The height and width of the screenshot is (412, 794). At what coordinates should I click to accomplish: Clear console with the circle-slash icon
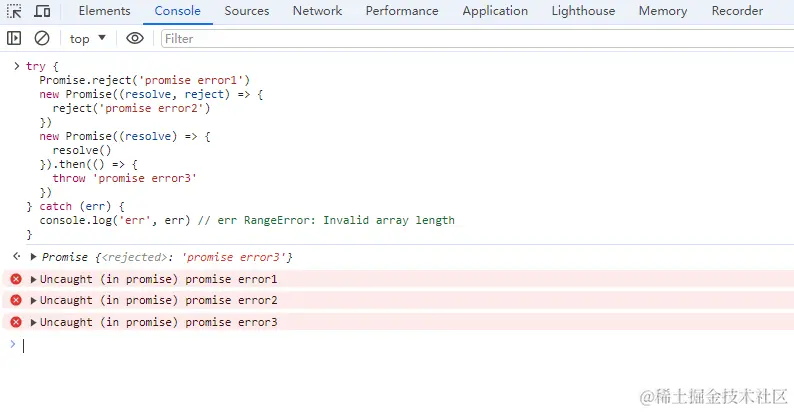42,38
